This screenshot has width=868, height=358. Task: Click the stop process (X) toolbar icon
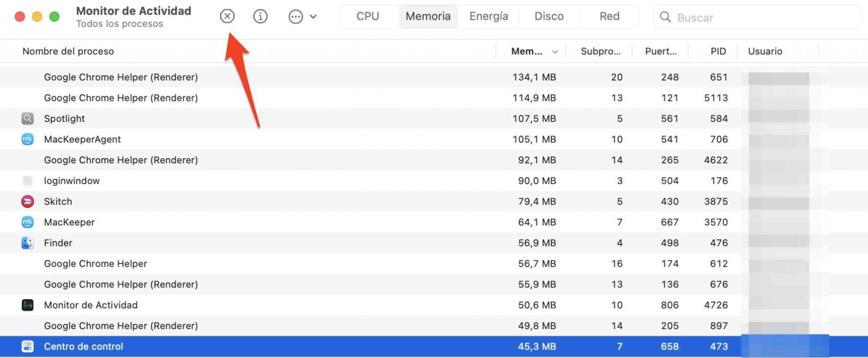[227, 17]
